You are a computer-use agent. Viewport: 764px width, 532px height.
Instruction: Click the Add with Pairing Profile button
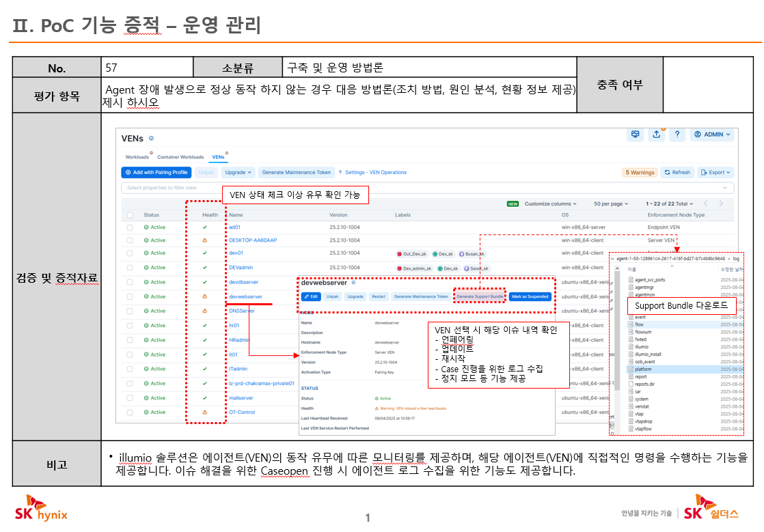coord(156,172)
